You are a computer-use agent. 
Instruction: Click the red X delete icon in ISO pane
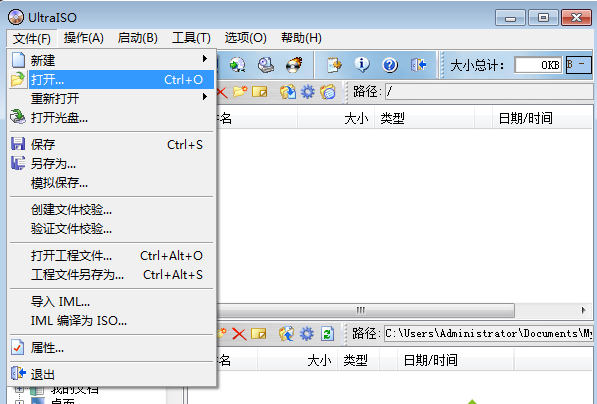click(x=222, y=92)
